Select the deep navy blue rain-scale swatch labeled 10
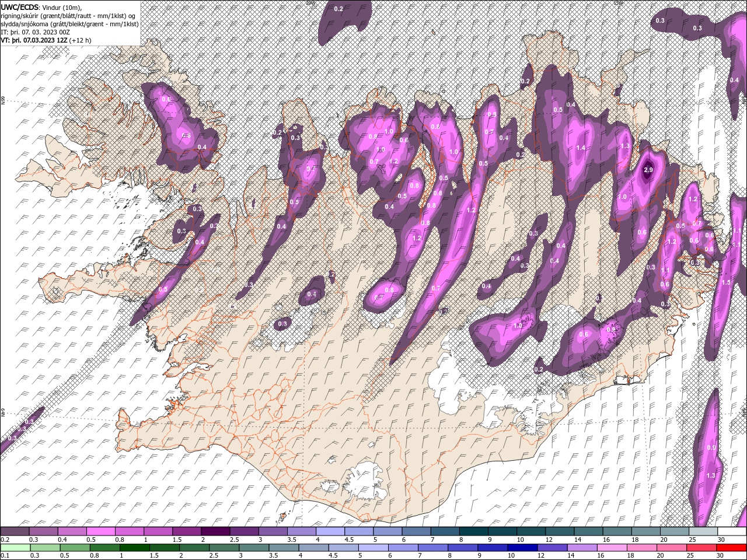747x560 pixels. 523,548
